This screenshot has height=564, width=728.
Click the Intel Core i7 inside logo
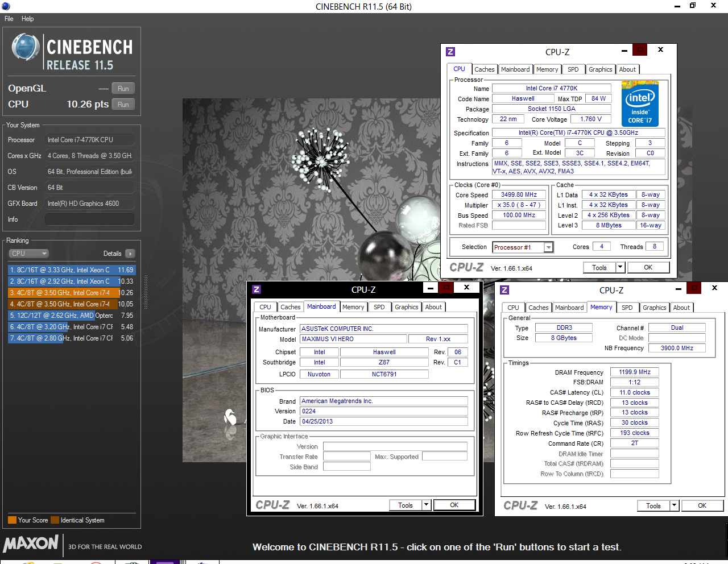pos(640,103)
